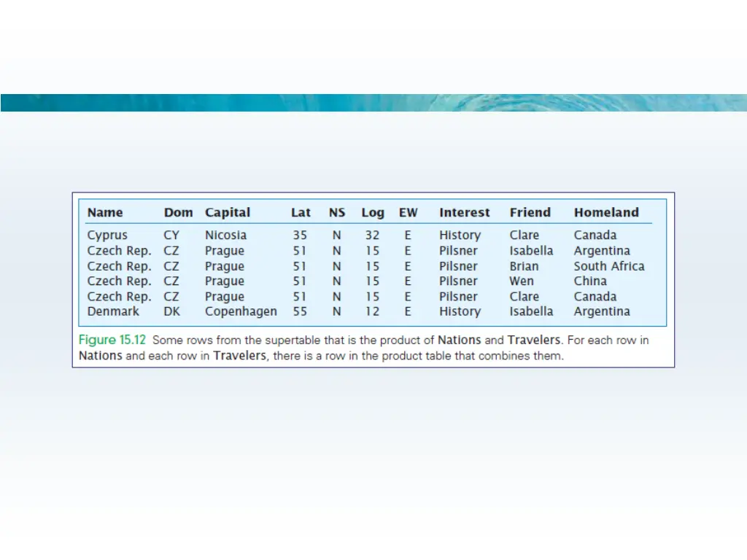747x560 pixels.
Task: Click 'Isabella' in the Czech Rep. row
Action: [x=531, y=251]
